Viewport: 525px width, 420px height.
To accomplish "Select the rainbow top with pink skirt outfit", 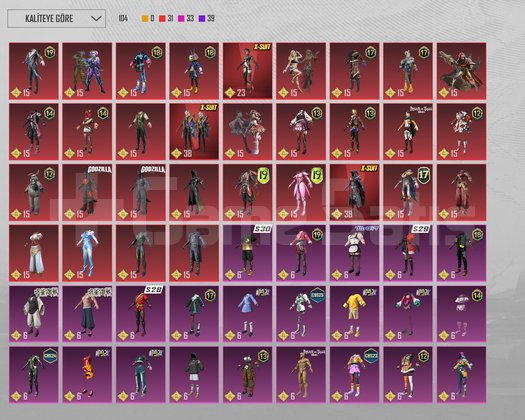I will pos(355,375).
